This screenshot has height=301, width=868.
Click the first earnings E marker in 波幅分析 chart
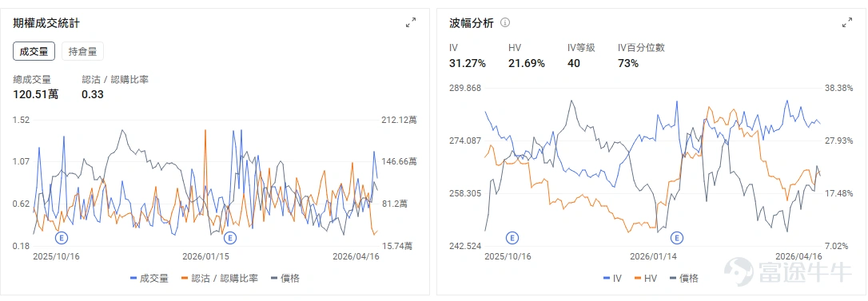[x=512, y=238]
